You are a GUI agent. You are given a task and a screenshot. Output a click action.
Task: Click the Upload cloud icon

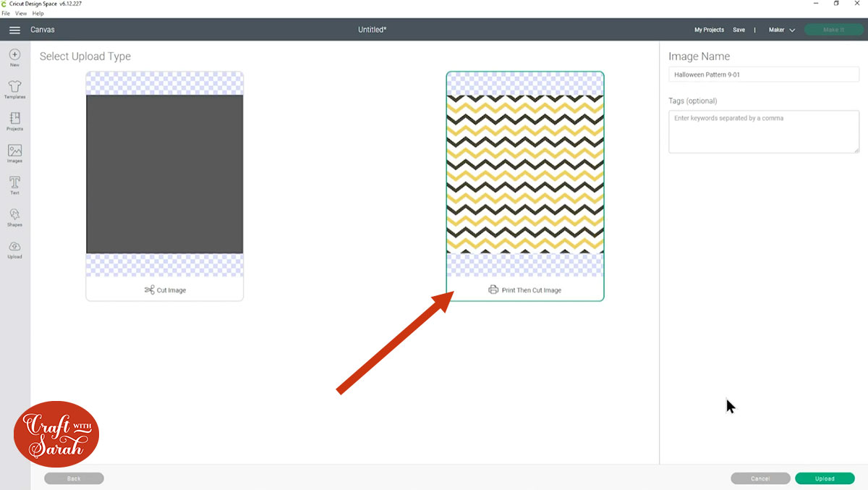coord(14,246)
